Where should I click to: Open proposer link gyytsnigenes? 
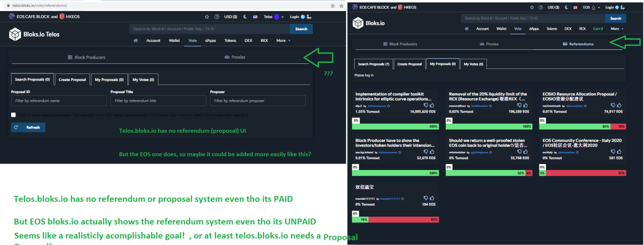[480, 152]
